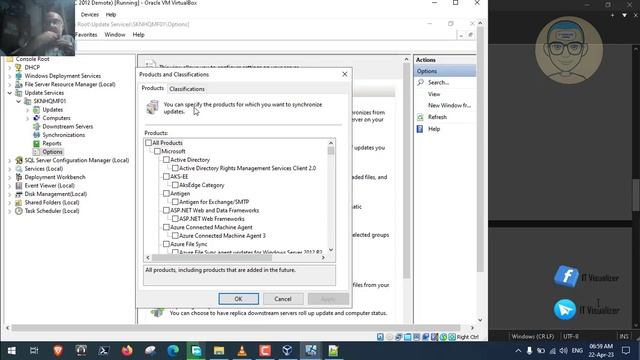Check the Antigen checkbox
Screen dimensions: 640x360
[166, 193]
